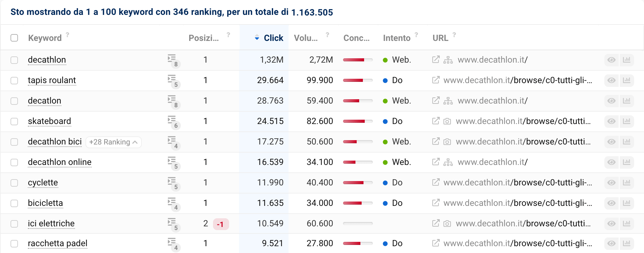Click sitelinks icon in decathlon row

[x=448, y=60]
